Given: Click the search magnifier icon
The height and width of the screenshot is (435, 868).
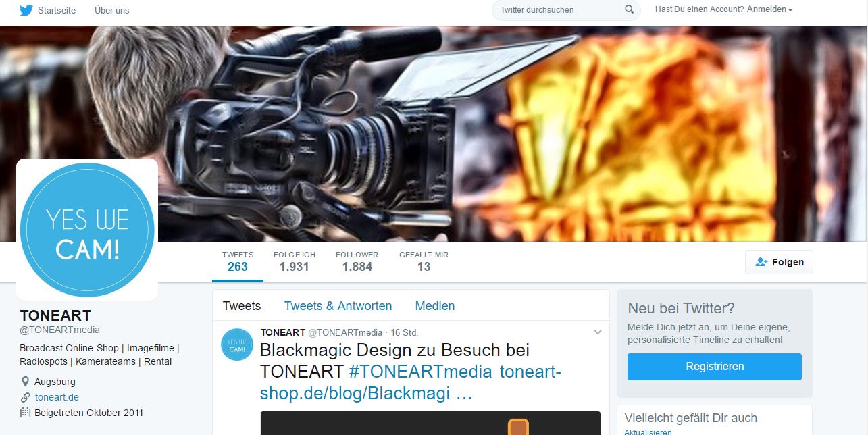Looking at the screenshot, I should pos(630,9).
